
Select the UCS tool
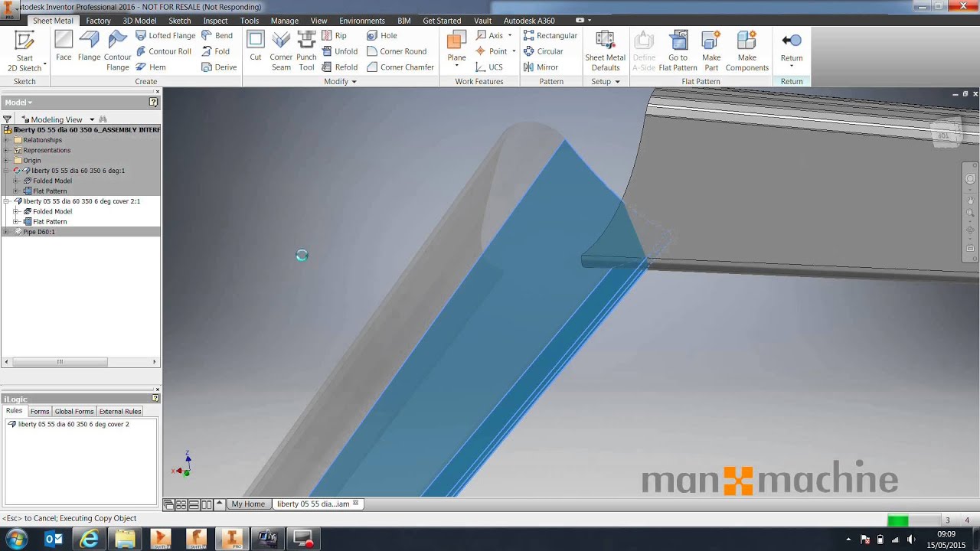[489, 67]
